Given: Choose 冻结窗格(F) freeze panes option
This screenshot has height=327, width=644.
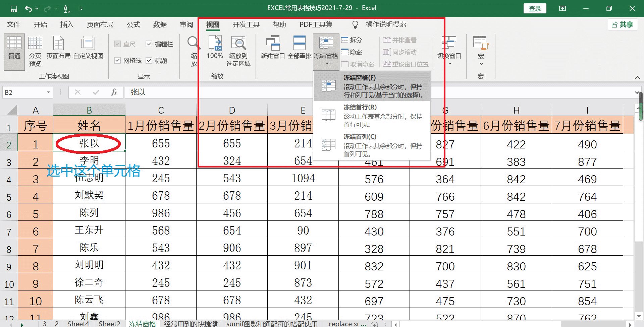Looking at the screenshot, I should coord(372,86).
